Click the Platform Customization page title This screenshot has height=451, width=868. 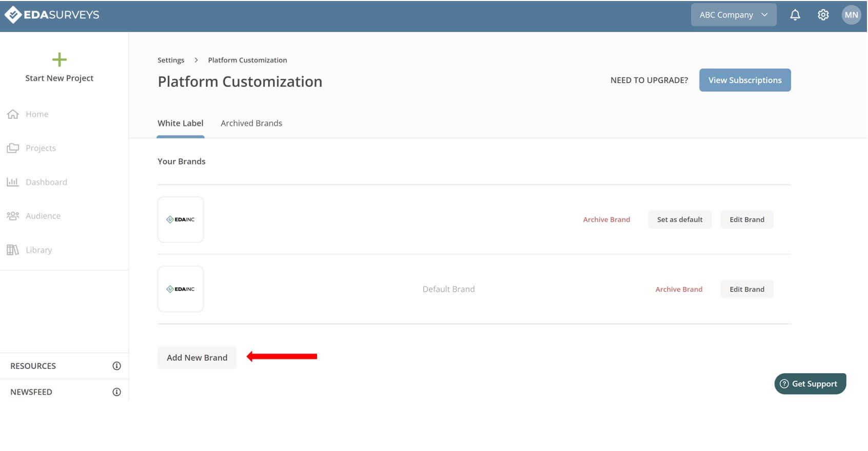tap(240, 81)
